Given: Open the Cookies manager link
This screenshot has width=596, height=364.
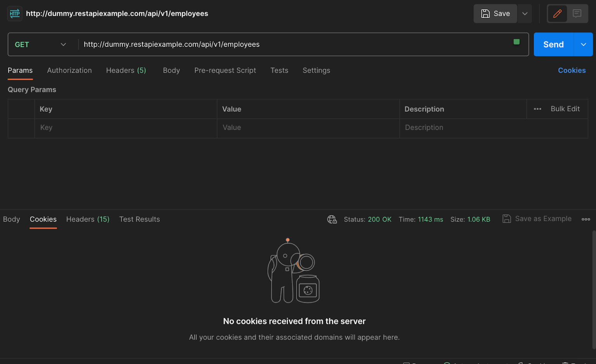Looking at the screenshot, I should pyautogui.click(x=572, y=70).
